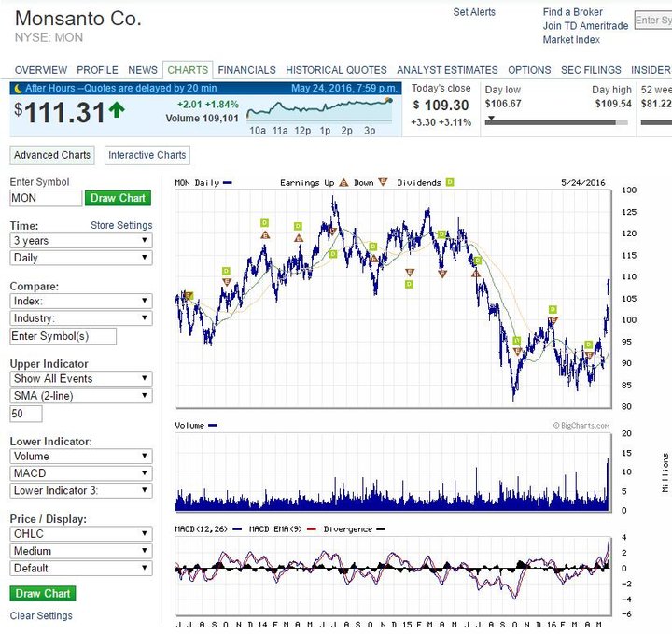The image size is (672, 634).
Task: Follow the Find a Broker link
Action: point(572,12)
